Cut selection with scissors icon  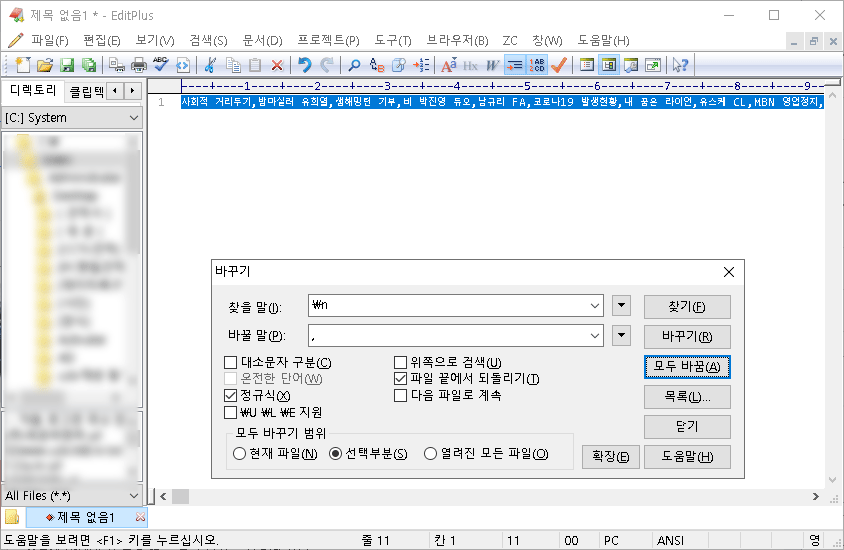coord(210,65)
